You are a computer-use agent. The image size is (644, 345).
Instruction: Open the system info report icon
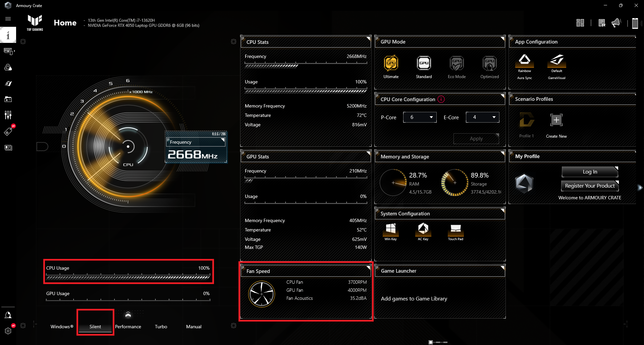pyautogui.click(x=602, y=23)
